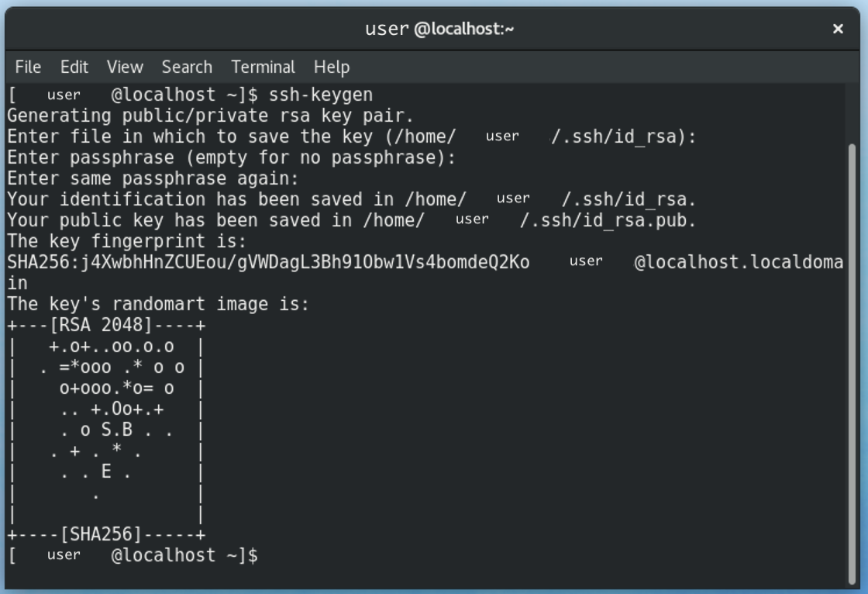Open the View menu
This screenshot has width=868, height=594.
click(x=125, y=67)
